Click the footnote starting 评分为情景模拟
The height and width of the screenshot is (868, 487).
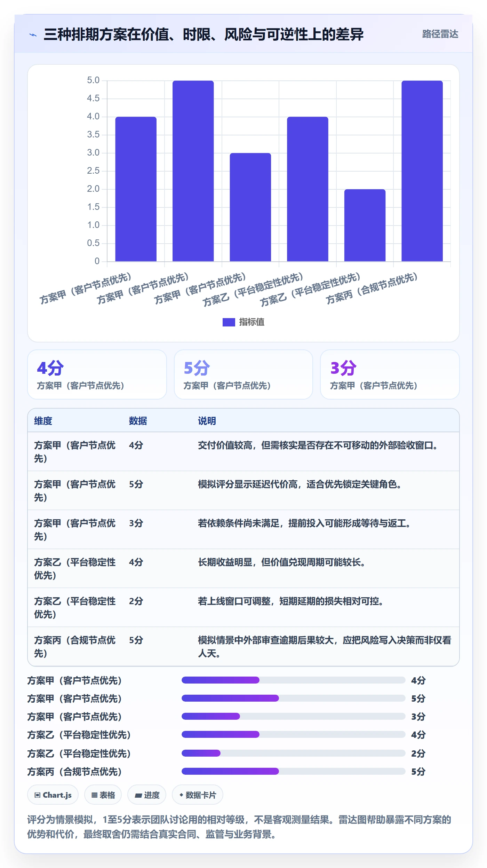pos(239,827)
